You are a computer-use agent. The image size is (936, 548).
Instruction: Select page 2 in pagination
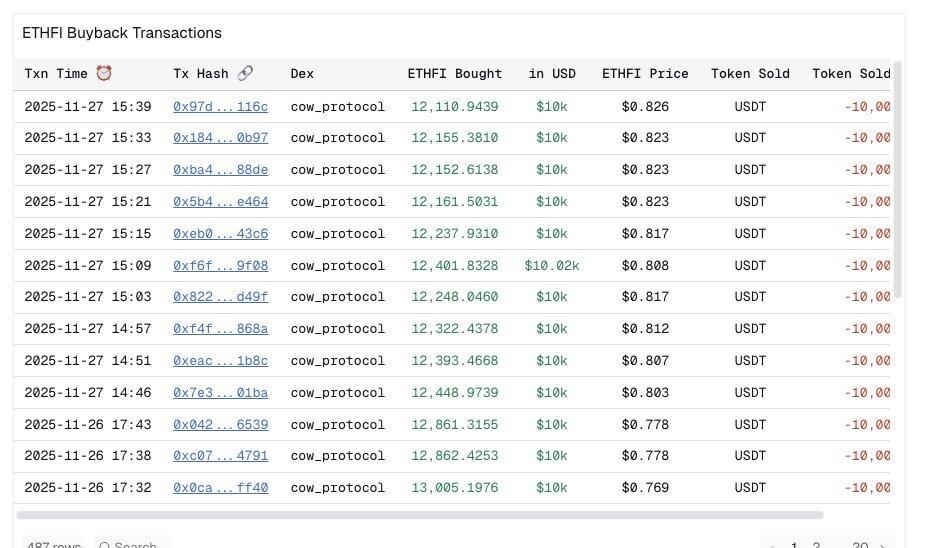(x=817, y=546)
